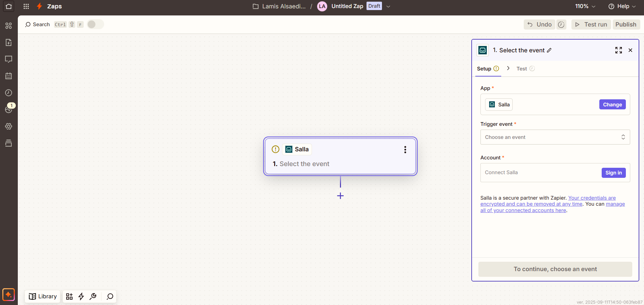Expand the Zap name chevron menu
644x305 pixels.
(x=388, y=6)
